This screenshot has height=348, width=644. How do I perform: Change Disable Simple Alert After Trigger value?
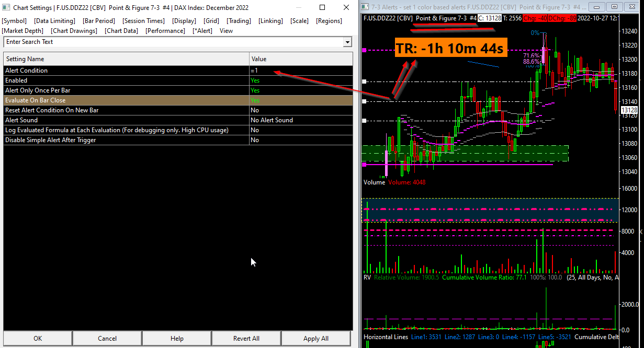coord(301,140)
